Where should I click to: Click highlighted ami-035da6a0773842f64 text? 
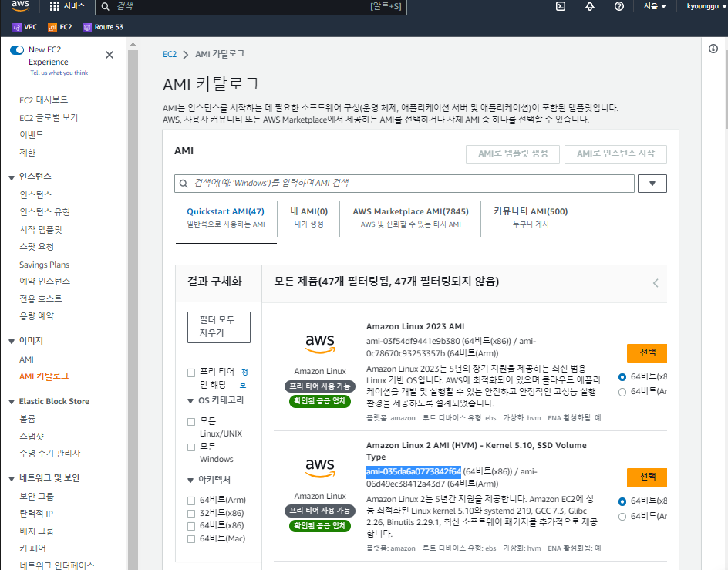pyautogui.click(x=413, y=471)
